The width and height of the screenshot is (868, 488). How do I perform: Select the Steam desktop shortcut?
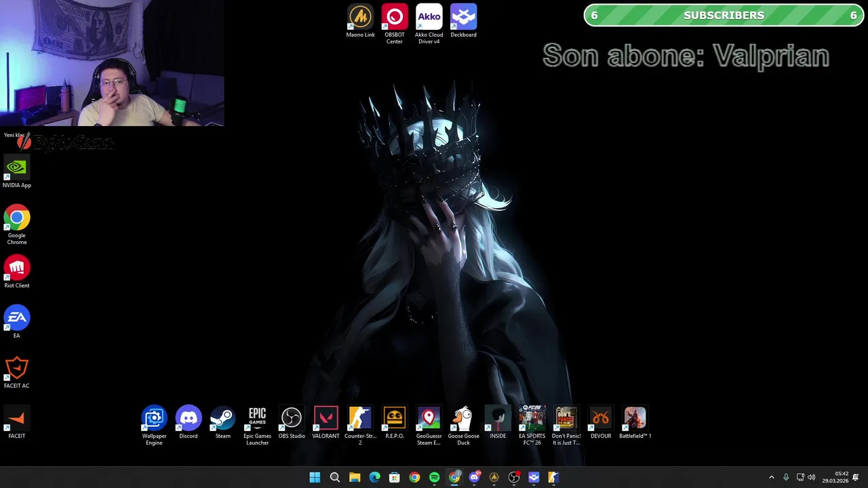(x=222, y=423)
